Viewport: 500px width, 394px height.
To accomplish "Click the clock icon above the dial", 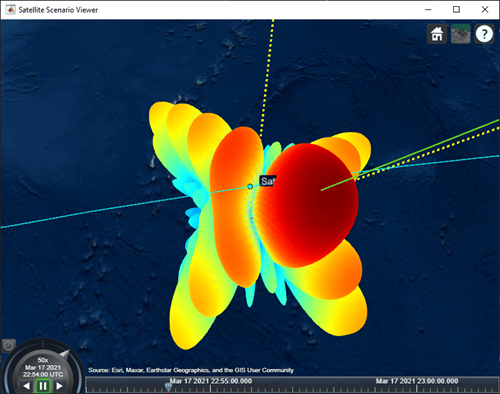I will (9, 346).
